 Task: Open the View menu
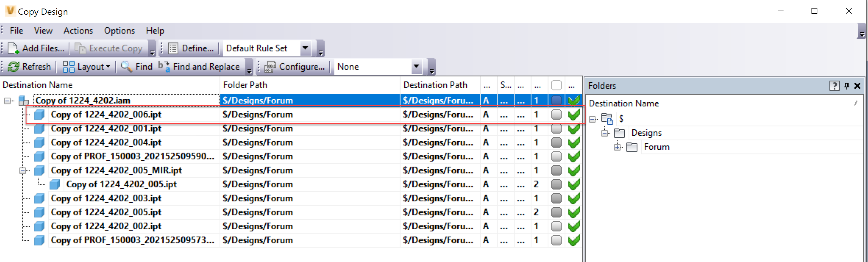pyautogui.click(x=43, y=31)
